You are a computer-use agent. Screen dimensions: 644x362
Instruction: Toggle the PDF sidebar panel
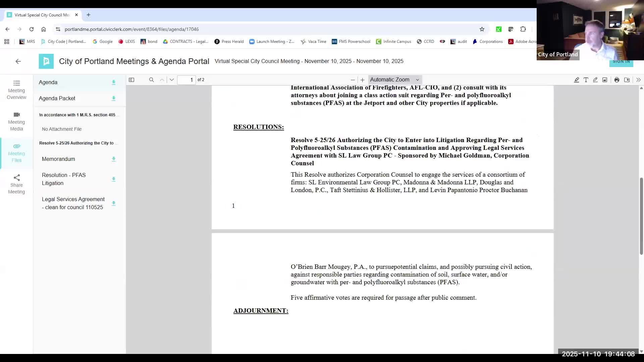tap(131, 80)
